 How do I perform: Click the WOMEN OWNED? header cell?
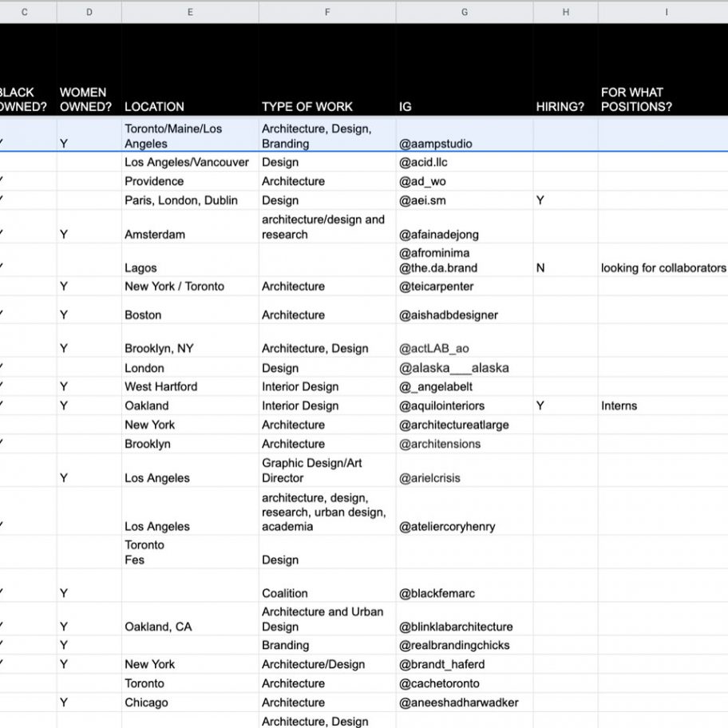pos(89,69)
